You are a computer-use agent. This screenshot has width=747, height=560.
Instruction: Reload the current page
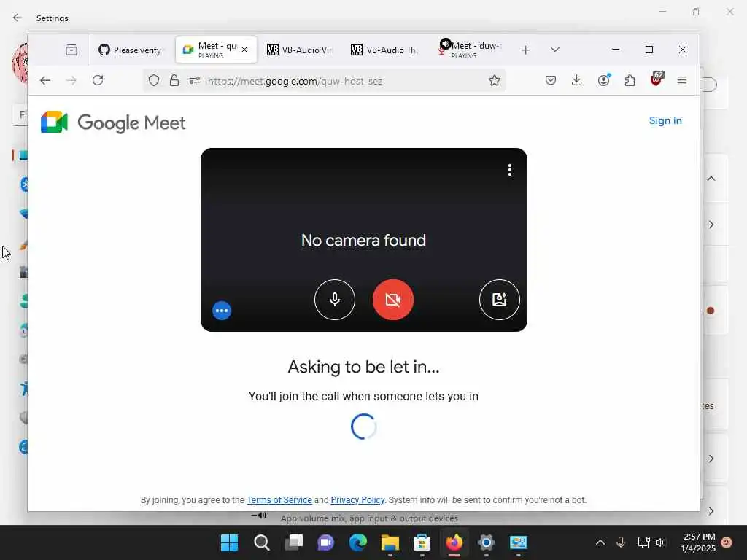tap(98, 80)
